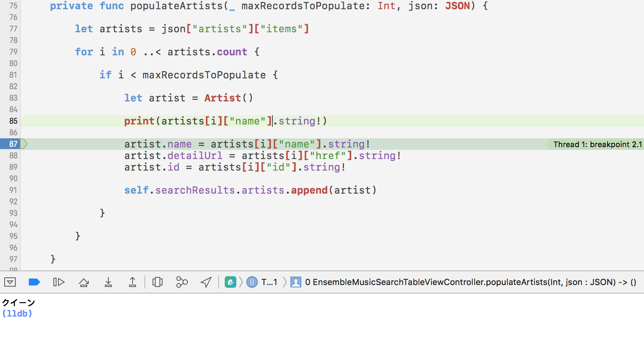Open the thread T...1 dropdown
This screenshot has width=644, height=345.
[269, 282]
